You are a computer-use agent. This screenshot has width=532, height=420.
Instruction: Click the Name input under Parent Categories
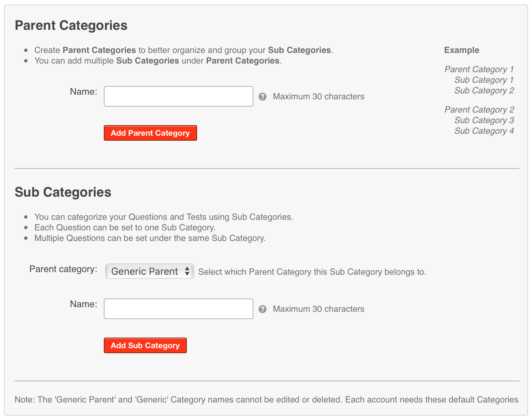(x=178, y=96)
